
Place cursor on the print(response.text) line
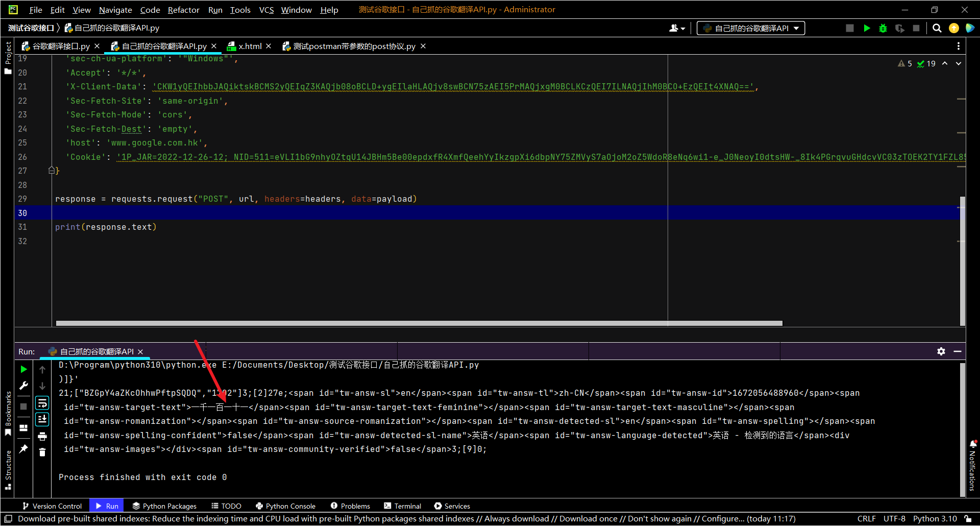tap(106, 227)
